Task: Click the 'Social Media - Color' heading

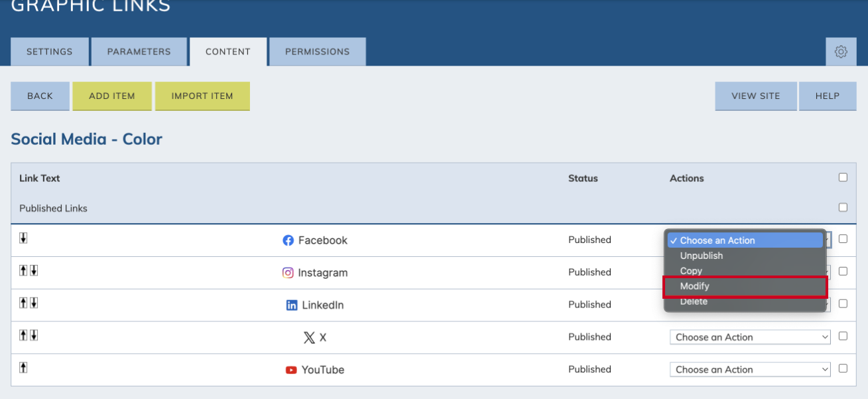Action: pyautogui.click(x=87, y=139)
